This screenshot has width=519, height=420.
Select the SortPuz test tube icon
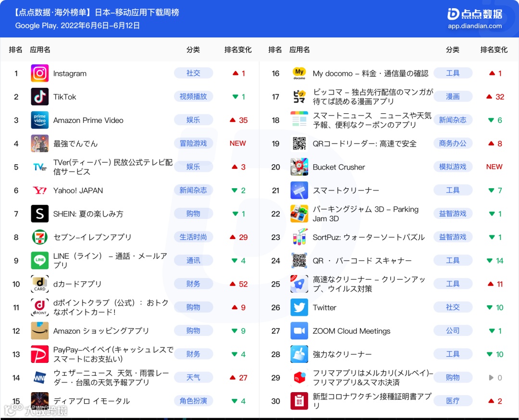[x=299, y=237]
